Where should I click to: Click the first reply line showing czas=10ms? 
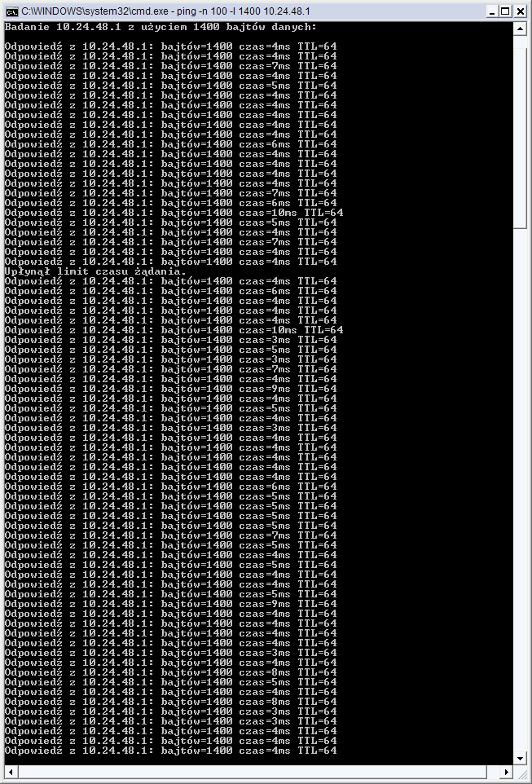[174, 213]
